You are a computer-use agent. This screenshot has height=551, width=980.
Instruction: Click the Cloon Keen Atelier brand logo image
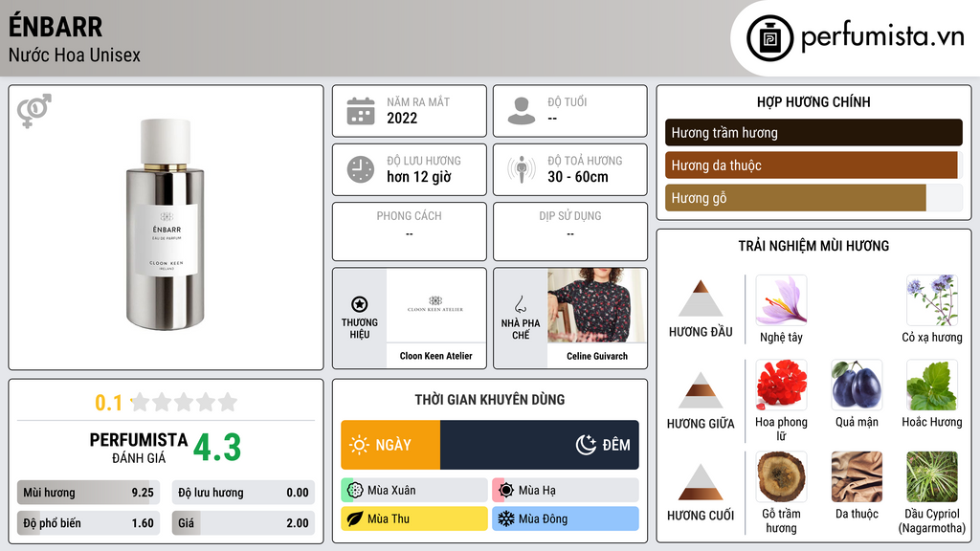coord(435,305)
